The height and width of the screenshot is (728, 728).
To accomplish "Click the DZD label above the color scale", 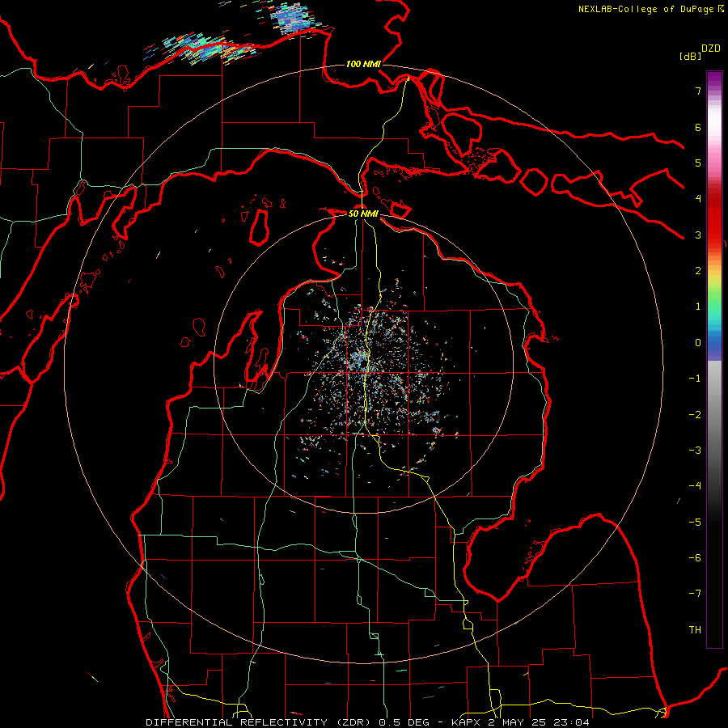I will click(711, 49).
